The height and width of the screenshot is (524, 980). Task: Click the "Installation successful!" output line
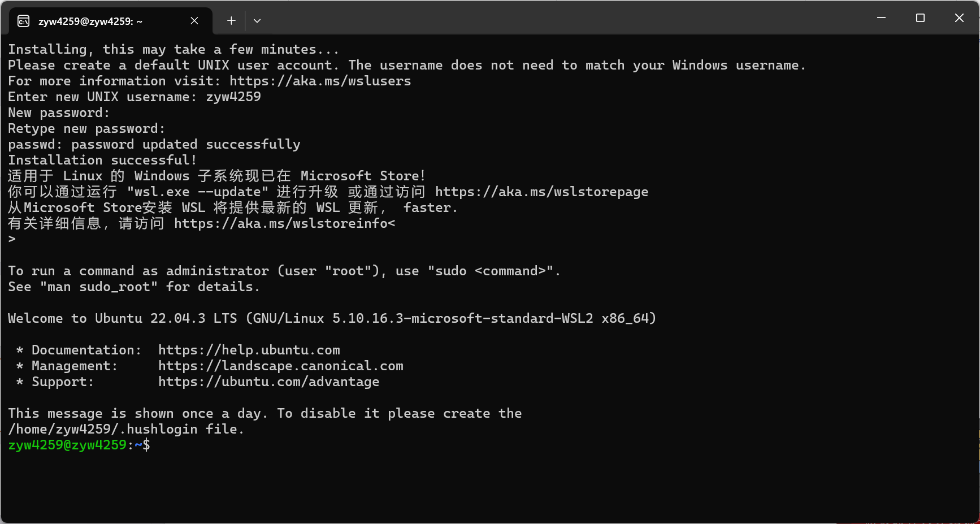(102, 160)
